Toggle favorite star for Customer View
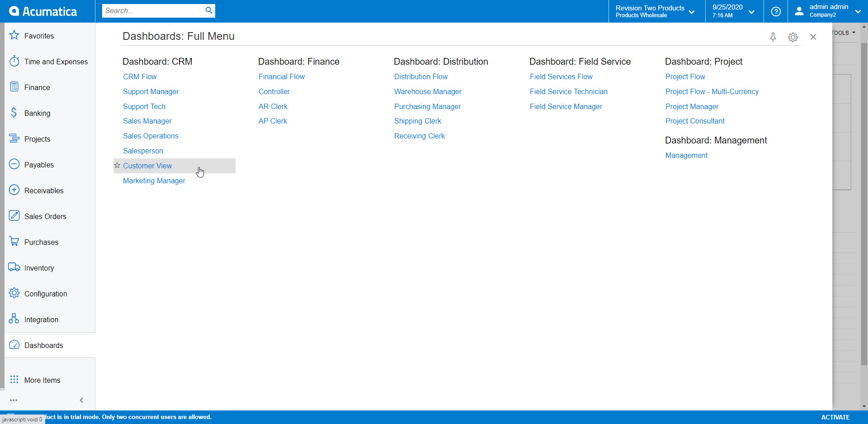Screen dimensions: 868x424 (x=117, y=166)
